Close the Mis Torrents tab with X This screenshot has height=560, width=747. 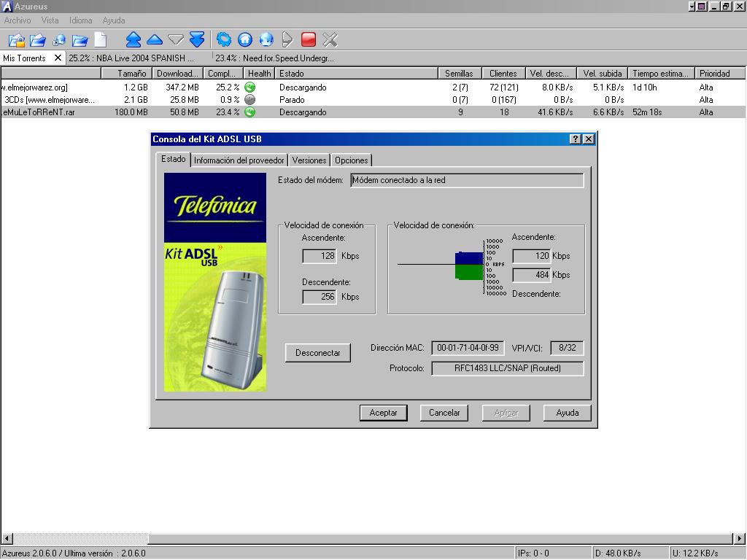click(58, 58)
